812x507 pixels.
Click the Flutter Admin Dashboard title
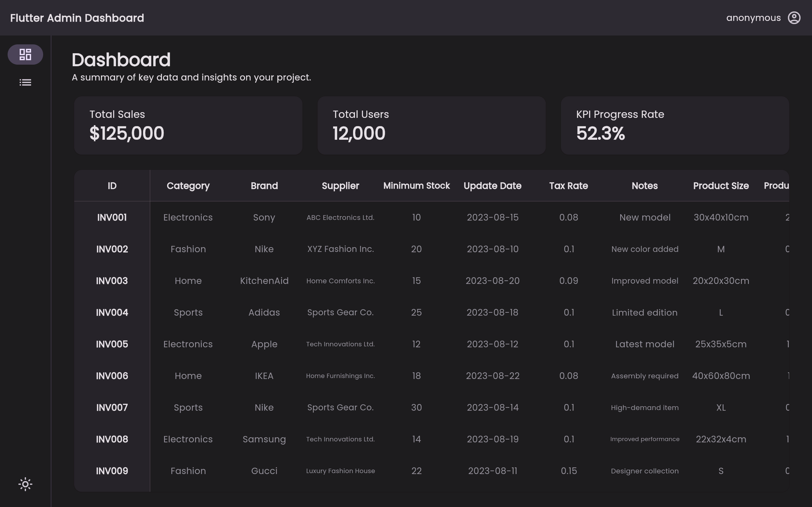77,18
